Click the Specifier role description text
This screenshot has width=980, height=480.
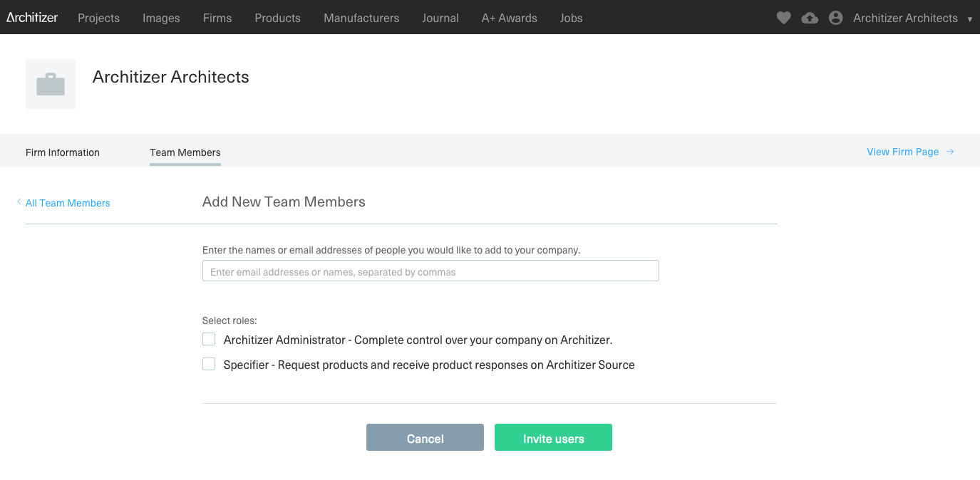[x=429, y=365]
